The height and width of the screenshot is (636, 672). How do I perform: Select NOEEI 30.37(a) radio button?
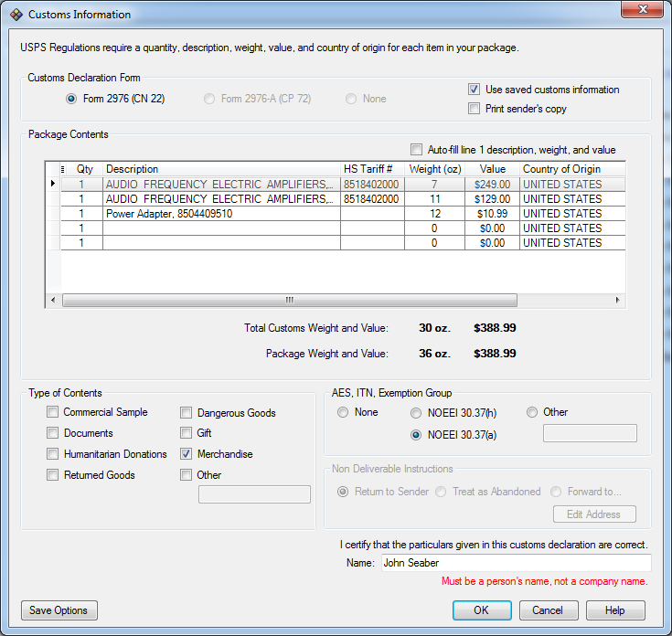click(x=416, y=435)
